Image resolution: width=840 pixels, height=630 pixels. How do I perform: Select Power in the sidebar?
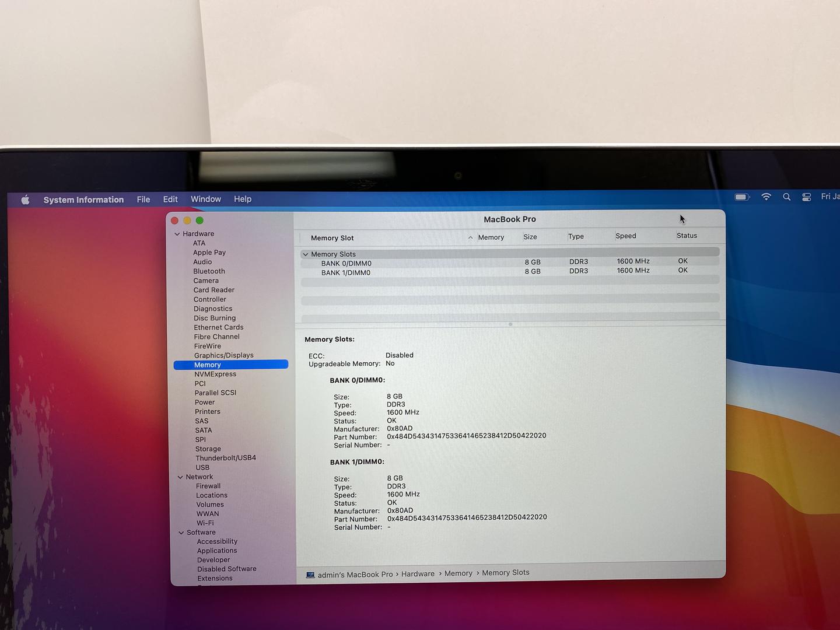pyautogui.click(x=205, y=402)
